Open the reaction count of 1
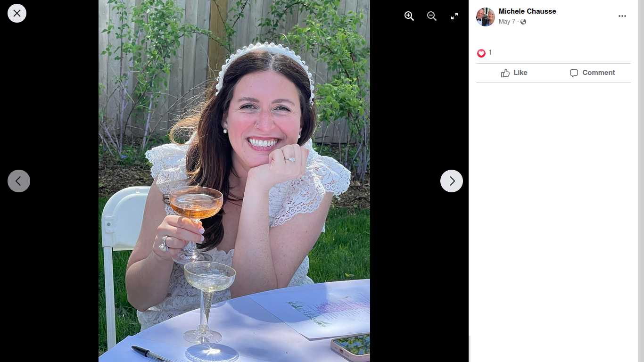644x362 pixels. pyautogui.click(x=490, y=52)
